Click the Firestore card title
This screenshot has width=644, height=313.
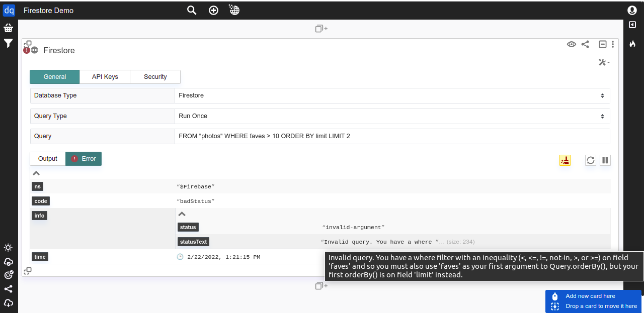59,50
